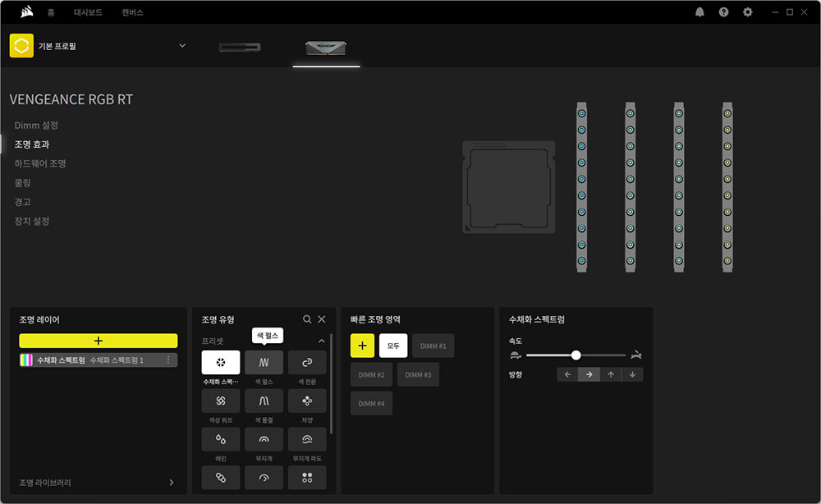Click top LED of first DIMM stick
Viewport: 821px width, 504px height.
pyautogui.click(x=582, y=113)
